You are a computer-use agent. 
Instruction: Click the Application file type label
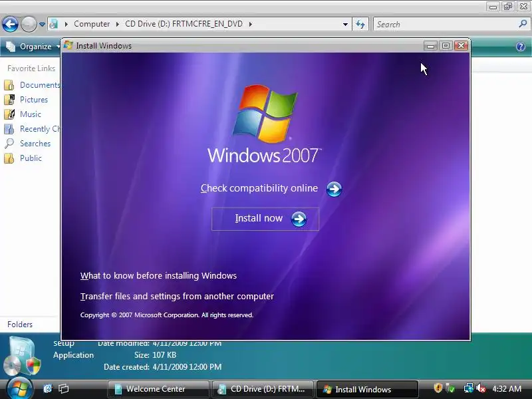click(73, 355)
